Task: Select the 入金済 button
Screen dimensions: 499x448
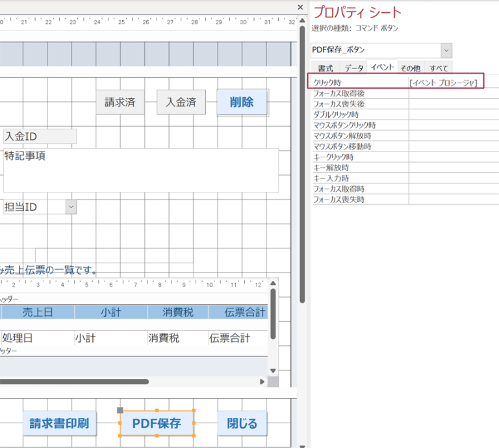Action: point(181,102)
